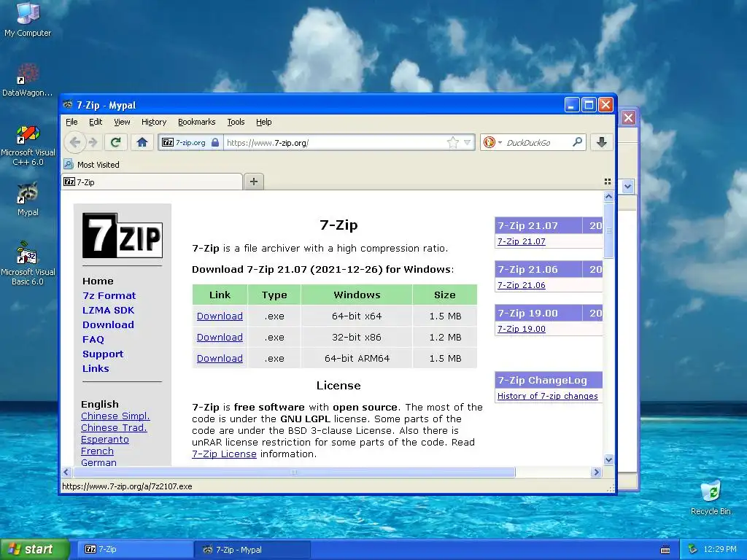Switch language to French
This screenshot has width=747, height=560.
(x=97, y=451)
